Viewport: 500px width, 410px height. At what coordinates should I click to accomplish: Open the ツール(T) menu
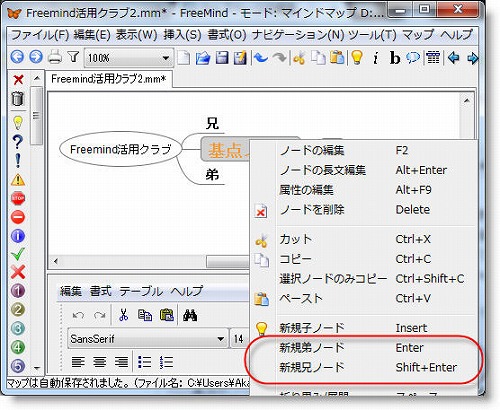coord(372,35)
